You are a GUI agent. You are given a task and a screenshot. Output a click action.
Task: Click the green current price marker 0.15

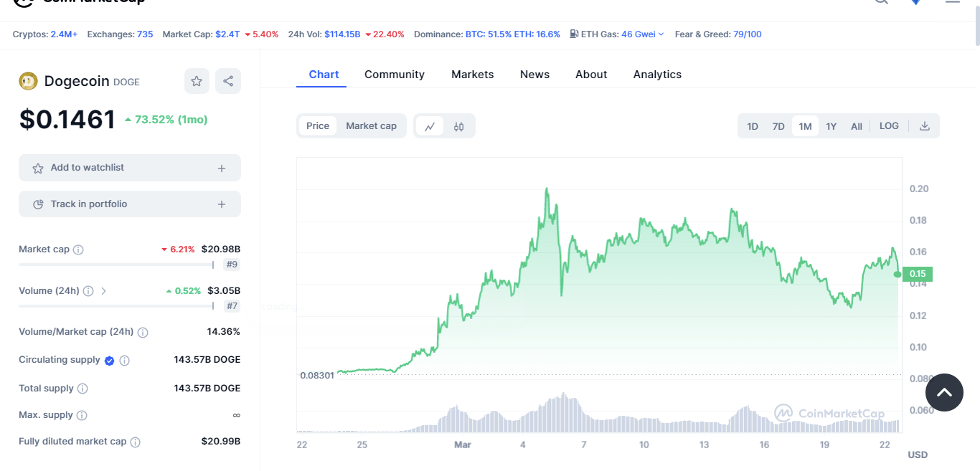[x=917, y=274]
